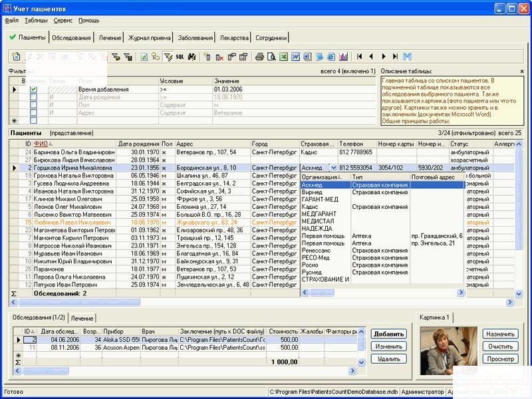The image size is (532, 399).
Task: Click organization dropdown horizontal scroll right arrow
Action: (461, 292)
